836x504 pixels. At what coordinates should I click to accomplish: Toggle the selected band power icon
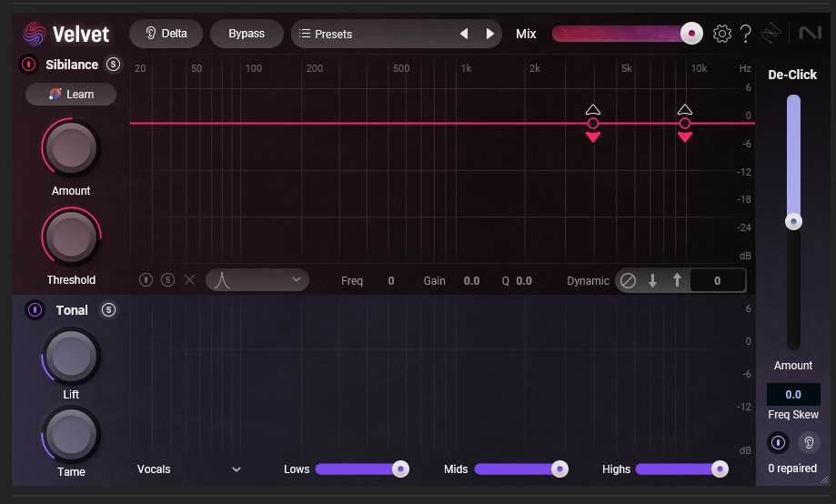pos(146,280)
